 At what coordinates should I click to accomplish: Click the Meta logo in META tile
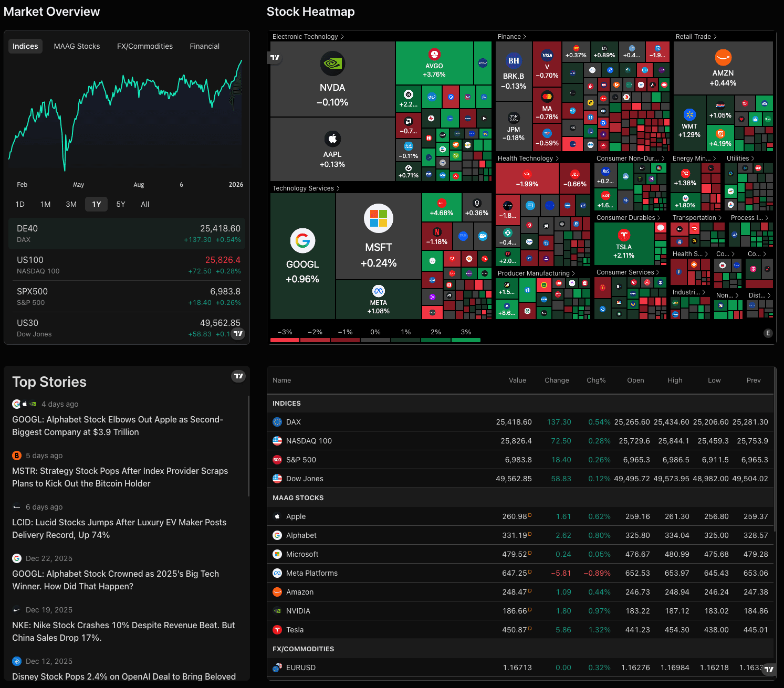[379, 291]
